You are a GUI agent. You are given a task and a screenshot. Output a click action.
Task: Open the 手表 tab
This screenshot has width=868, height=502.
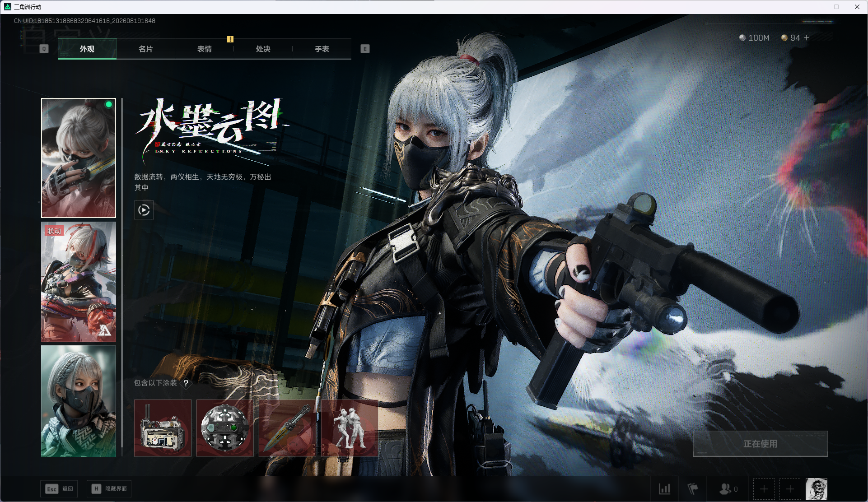click(322, 49)
